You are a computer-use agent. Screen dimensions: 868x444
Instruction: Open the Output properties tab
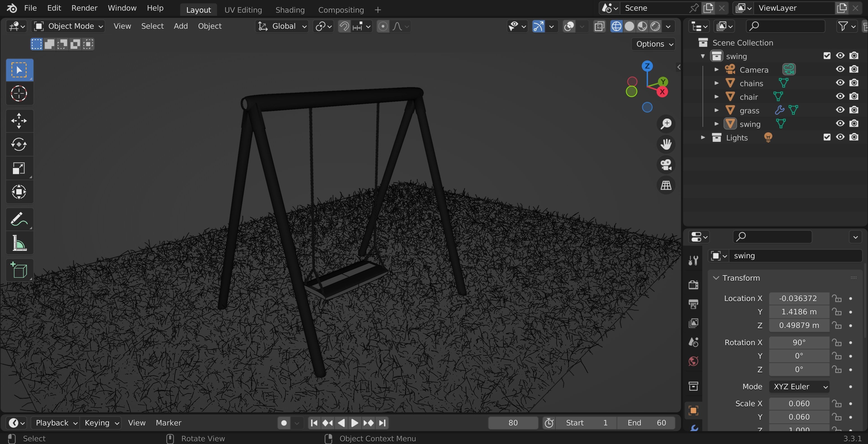coord(693,304)
